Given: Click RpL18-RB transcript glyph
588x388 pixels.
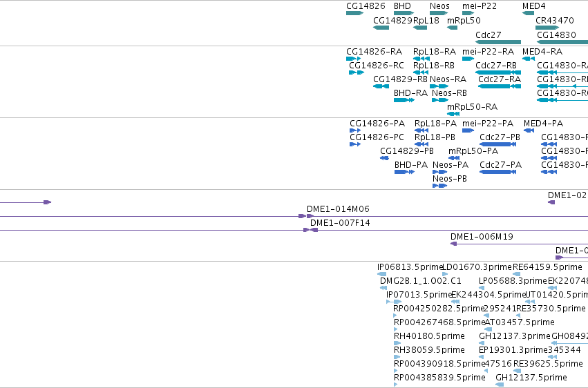Looking at the screenshot, I should point(421,72).
